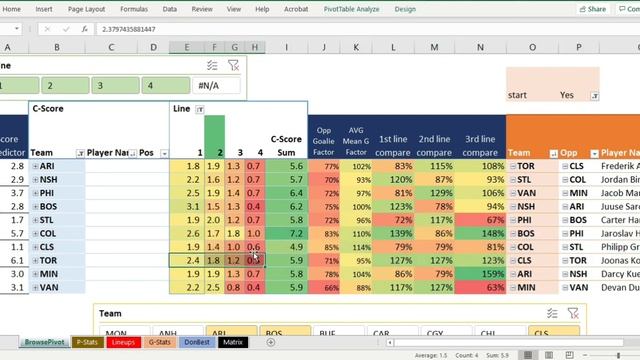Screen dimensions: 640x360
Task: Open Player Name column filter button
Action: (133, 153)
